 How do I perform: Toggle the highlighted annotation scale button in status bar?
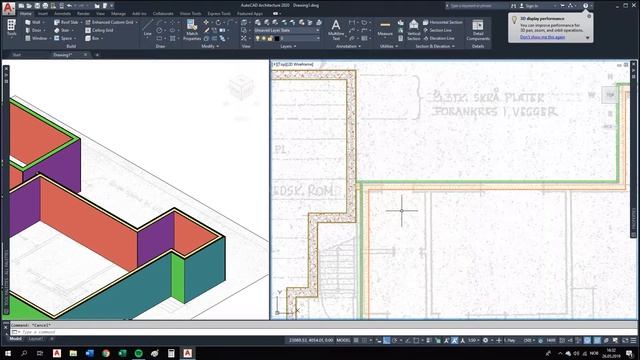[454, 340]
